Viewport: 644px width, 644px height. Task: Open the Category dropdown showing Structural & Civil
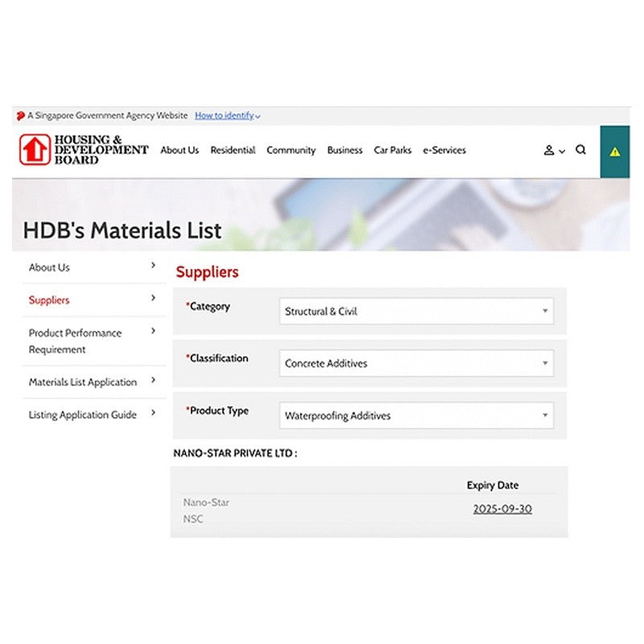tap(416, 311)
